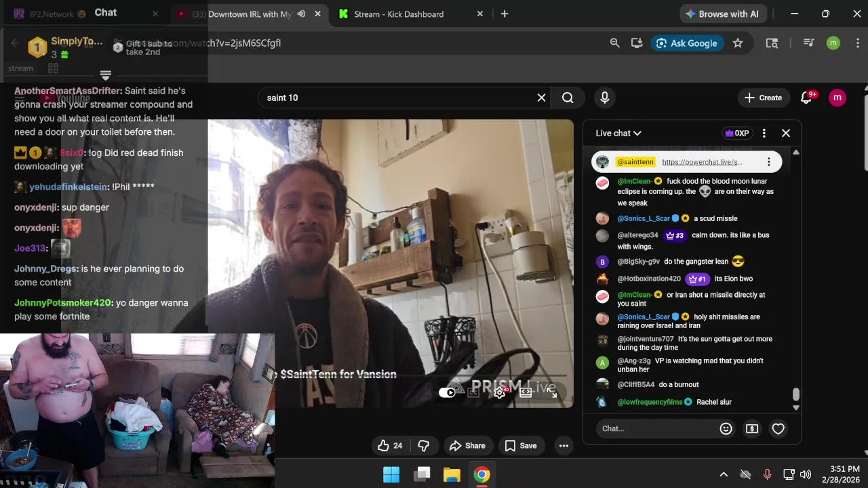
Task: Open the taskbar volume speaker icon
Action: [806, 474]
